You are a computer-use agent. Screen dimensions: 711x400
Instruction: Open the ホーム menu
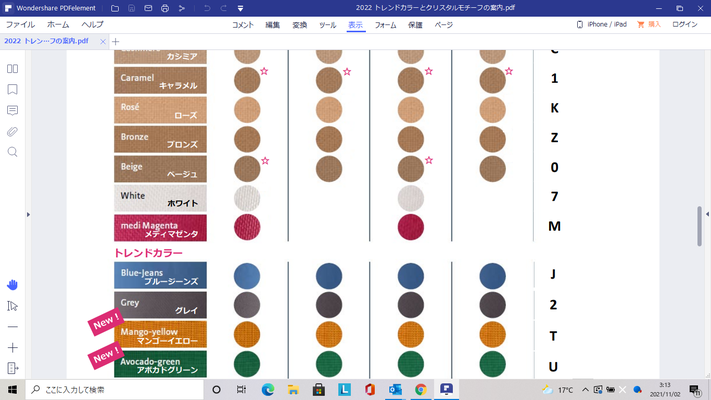58,24
